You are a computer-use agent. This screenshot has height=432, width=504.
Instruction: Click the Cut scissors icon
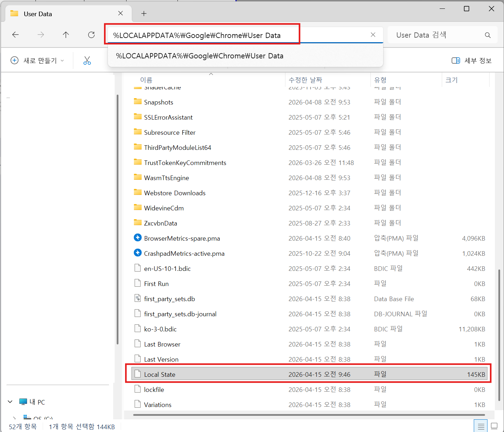pos(87,61)
